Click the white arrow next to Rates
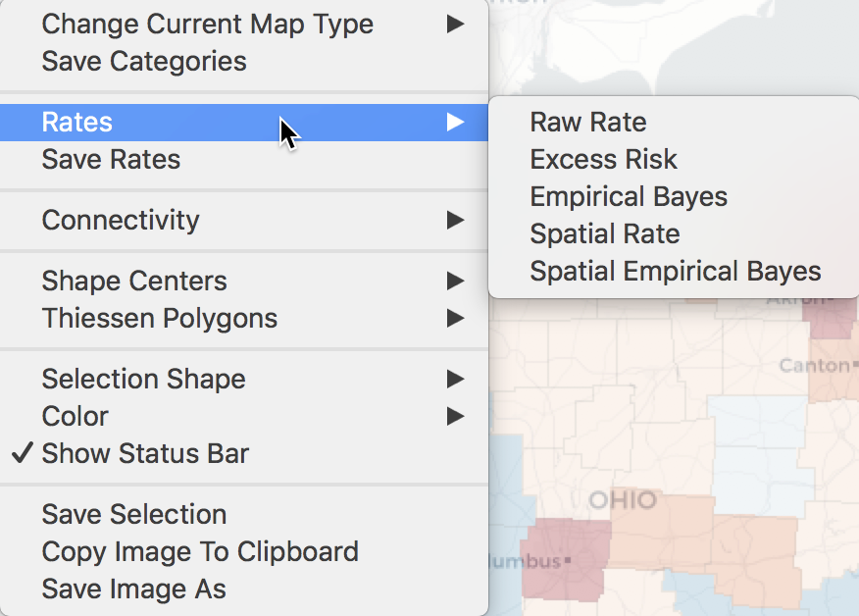The width and height of the screenshot is (859, 616). (455, 123)
